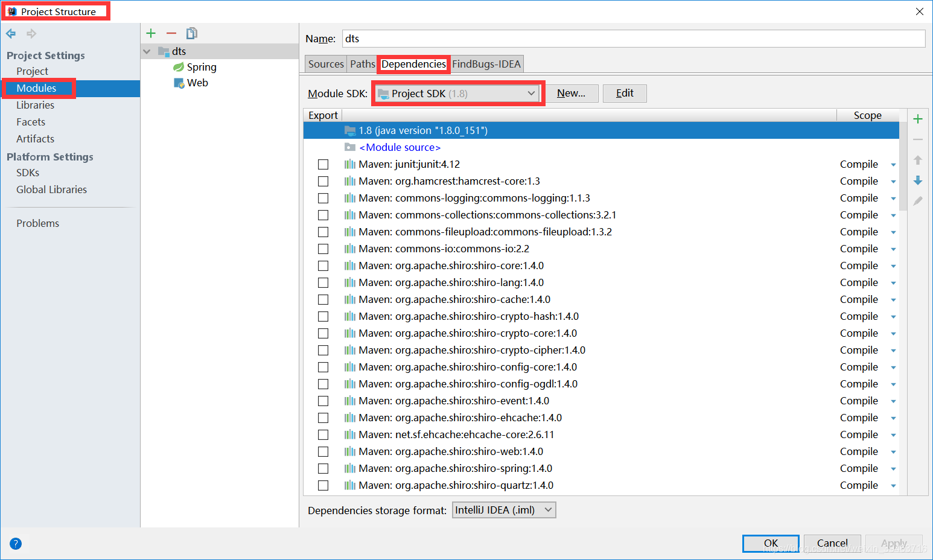Remove the selected module with the minus icon
This screenshot has height=560, width=933.
point(171,33)
